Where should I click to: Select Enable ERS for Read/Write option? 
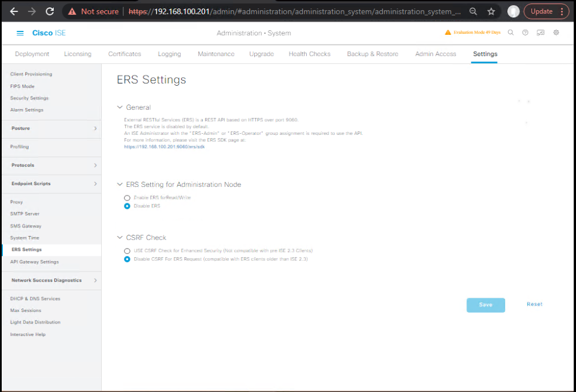(x=127, y=198)
